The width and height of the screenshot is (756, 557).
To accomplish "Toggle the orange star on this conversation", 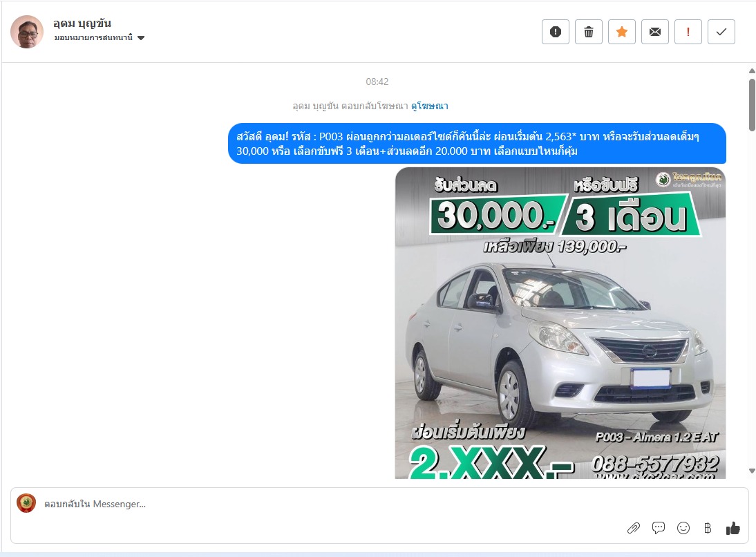I will click(622, 32).
